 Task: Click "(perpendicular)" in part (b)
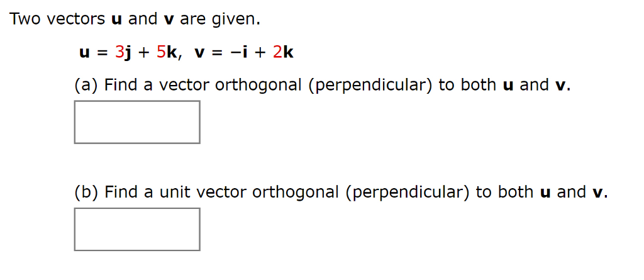tap(406, 192)
